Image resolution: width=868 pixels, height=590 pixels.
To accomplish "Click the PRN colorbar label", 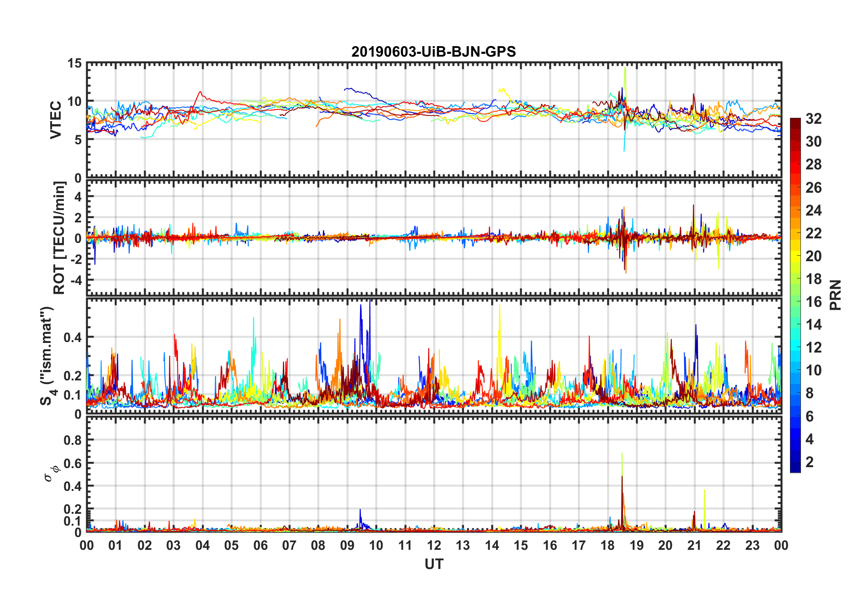I will click(x=835, y=295).
